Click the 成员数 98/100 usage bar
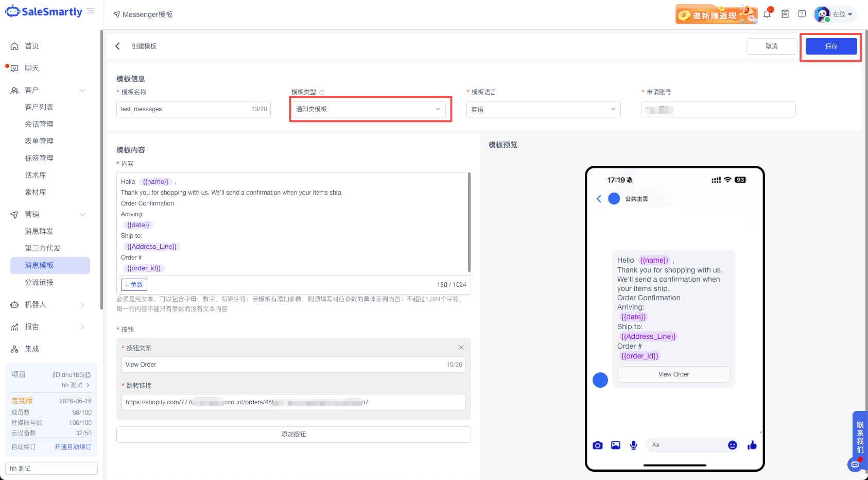Image resolution: width=868 pixels, height=480 pixels. pos(50,412)
